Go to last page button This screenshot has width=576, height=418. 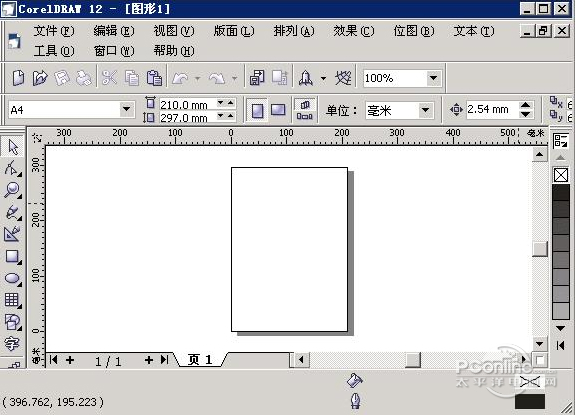click(x=164, y=360)
